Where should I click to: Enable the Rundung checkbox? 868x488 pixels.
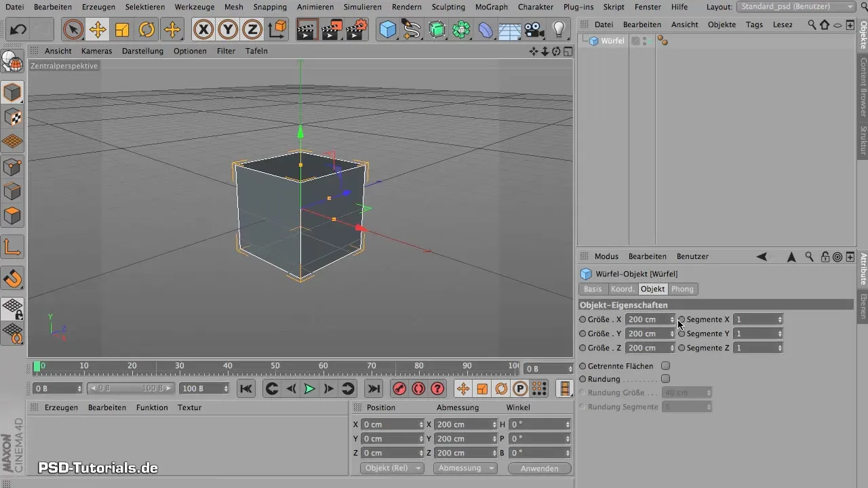point(665,379)
